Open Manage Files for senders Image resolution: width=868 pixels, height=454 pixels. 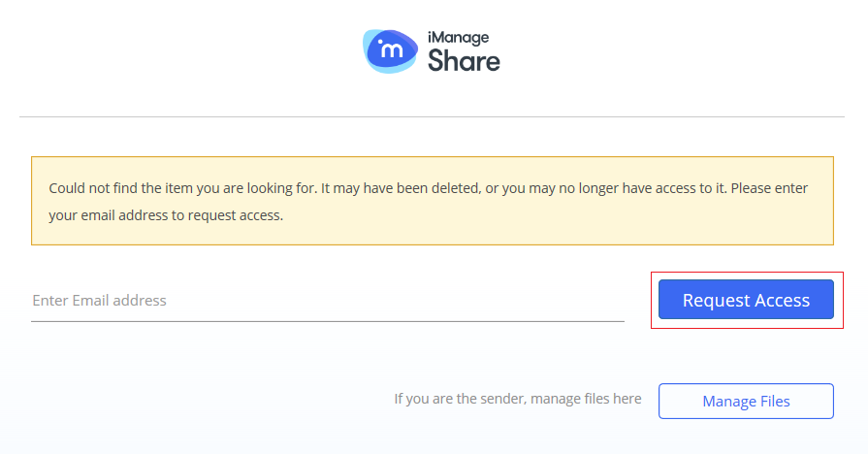(x=746, y=401)
